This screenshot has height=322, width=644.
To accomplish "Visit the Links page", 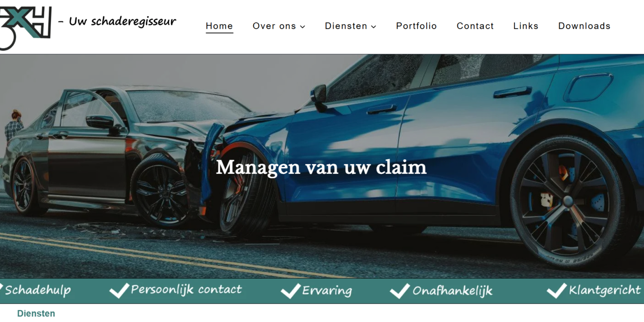I will coord(526,26).
